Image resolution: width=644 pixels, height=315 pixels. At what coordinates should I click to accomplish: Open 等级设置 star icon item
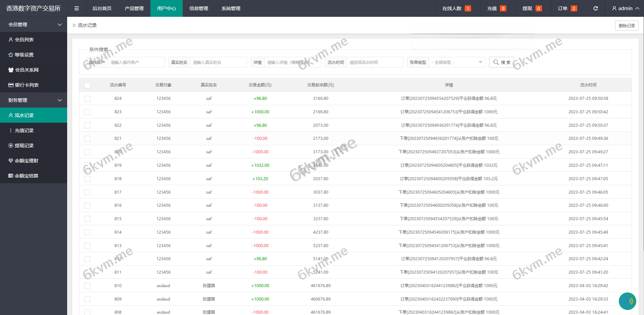(24, 55)
